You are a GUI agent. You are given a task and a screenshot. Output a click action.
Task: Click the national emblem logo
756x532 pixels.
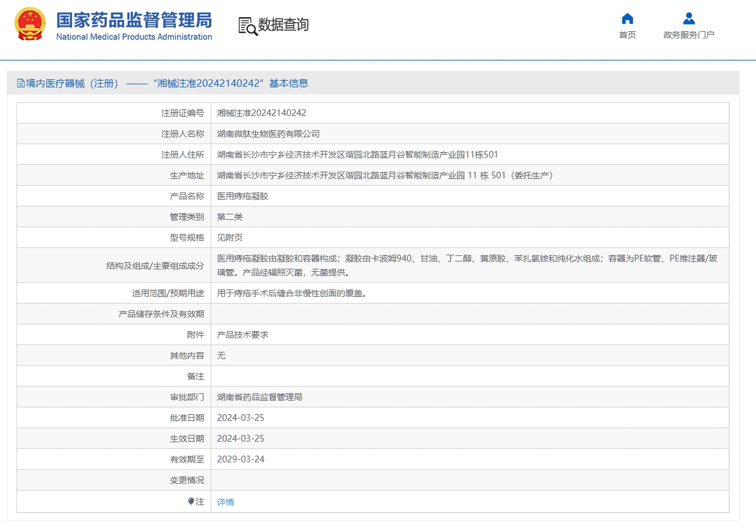click(x=30, y=24)
